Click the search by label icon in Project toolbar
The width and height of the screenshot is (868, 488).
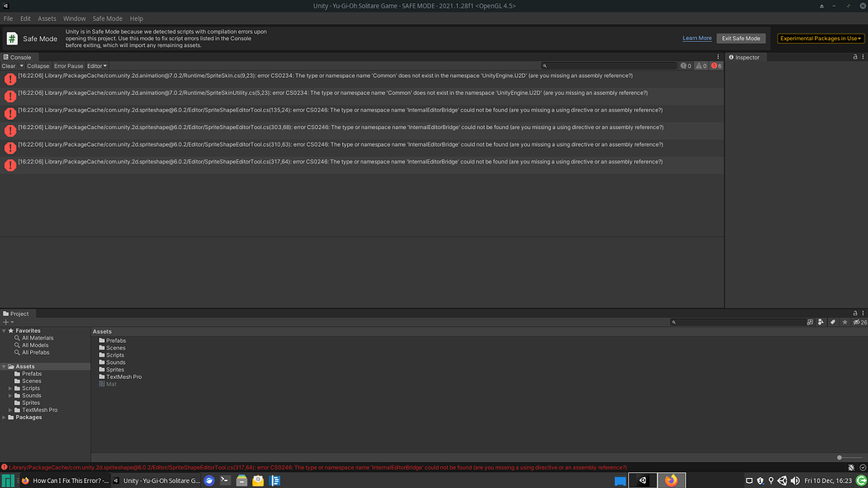(833, 322)
